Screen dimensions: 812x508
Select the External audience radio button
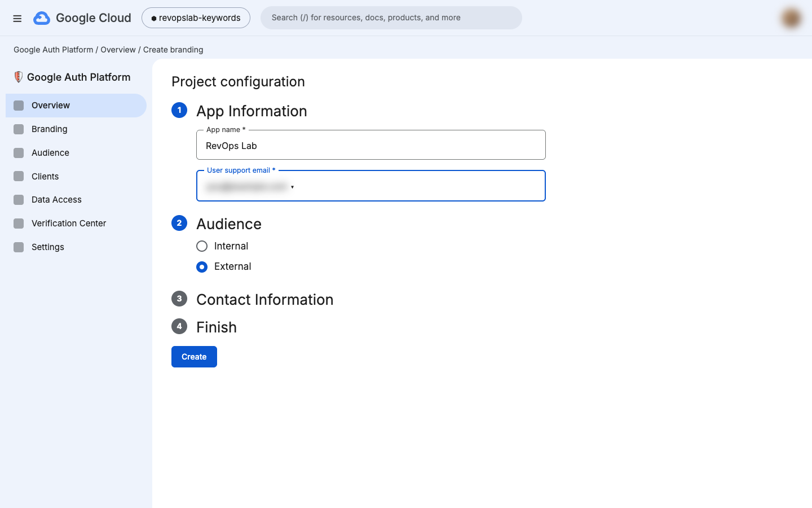pos(202,267)
